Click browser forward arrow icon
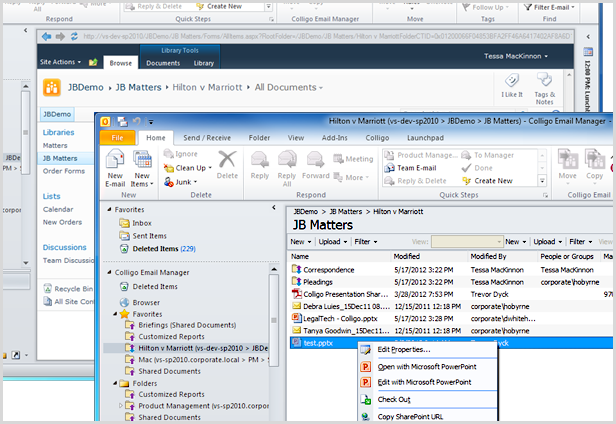The height and width of the screenshot is (424, 616). [x=60, y=37]
